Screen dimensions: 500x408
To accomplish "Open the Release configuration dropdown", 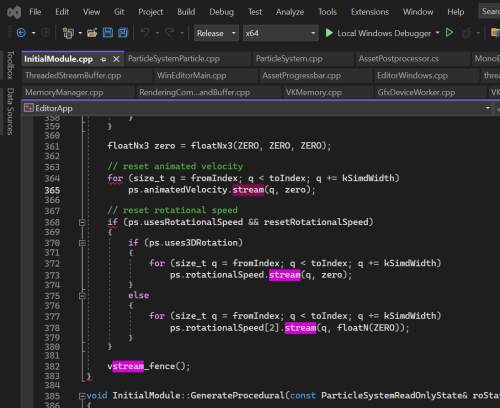I will (x=216, y=33).
